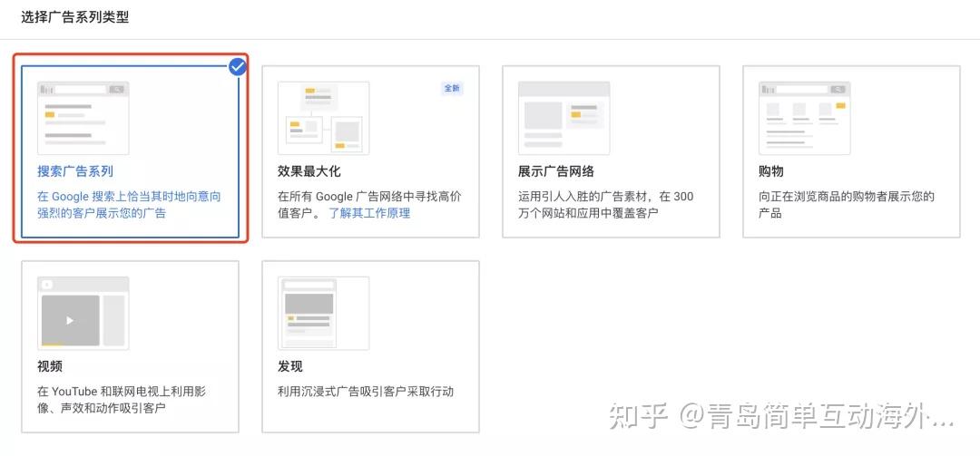Click the 效果最大化 illustration icon
980x456 pixels.
323,118
